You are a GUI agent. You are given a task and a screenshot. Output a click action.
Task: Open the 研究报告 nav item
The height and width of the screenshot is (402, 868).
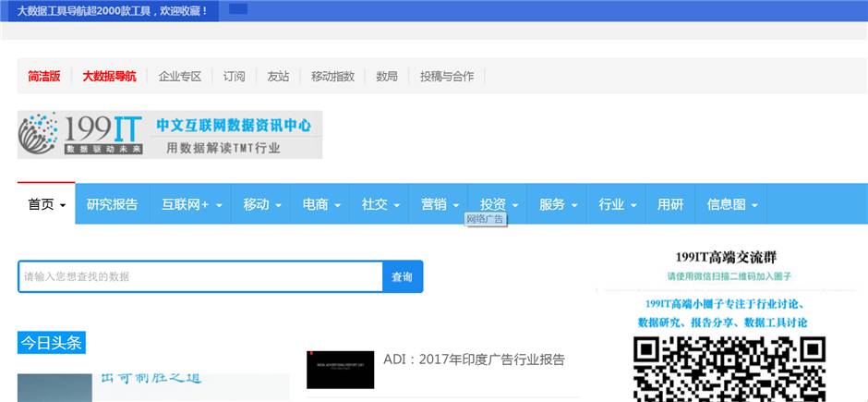click(x=113, y=204)
